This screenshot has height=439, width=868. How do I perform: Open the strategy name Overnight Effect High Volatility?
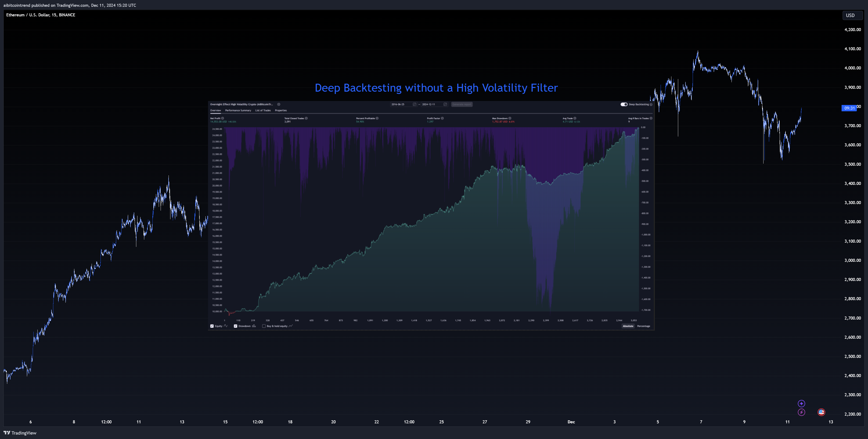point(241,104)
